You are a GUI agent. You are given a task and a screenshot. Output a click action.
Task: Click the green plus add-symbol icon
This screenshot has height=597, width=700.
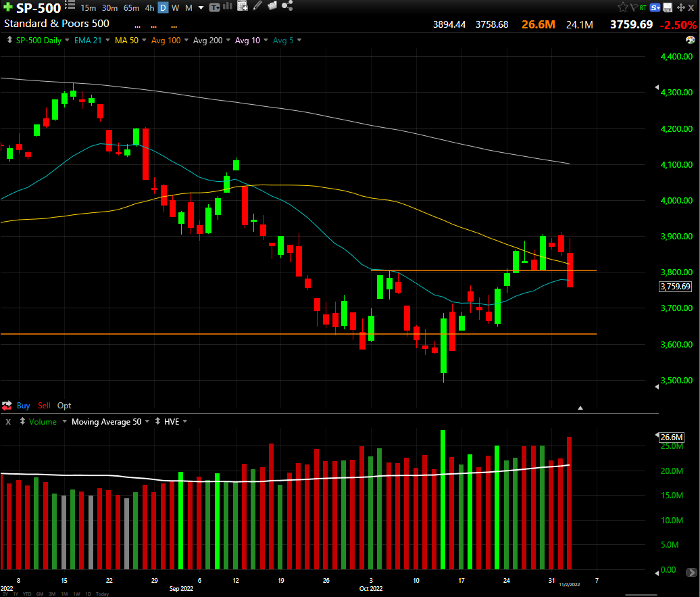7,7
